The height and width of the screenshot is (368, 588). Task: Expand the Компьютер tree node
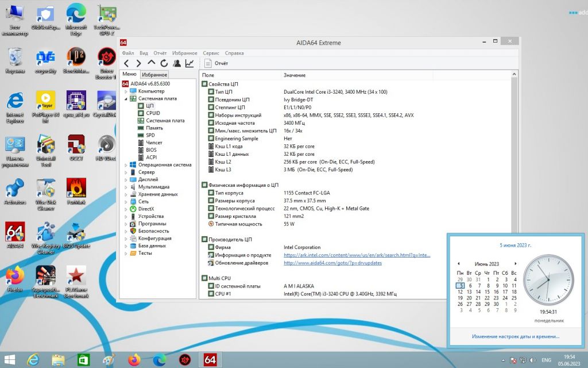126,91
